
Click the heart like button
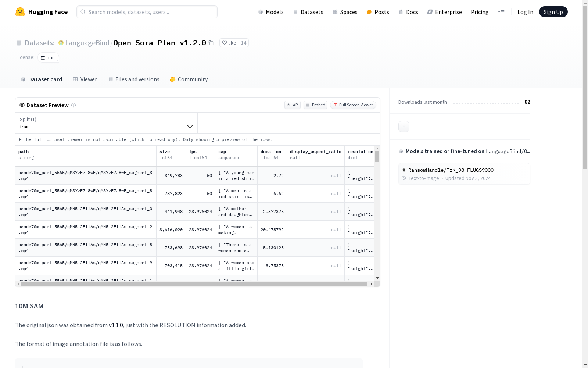(x=229, y=43)
